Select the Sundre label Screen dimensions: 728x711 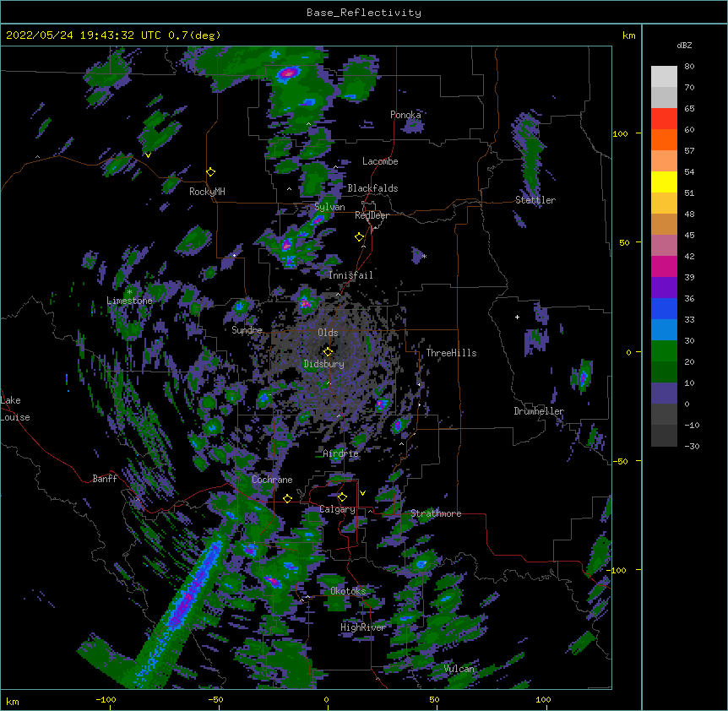pyautogui.click(x=247, y=330)
